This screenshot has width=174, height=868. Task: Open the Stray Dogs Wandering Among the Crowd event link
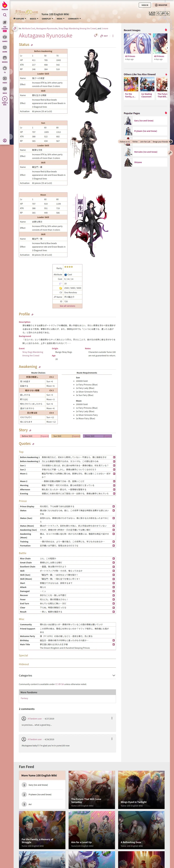33,354
